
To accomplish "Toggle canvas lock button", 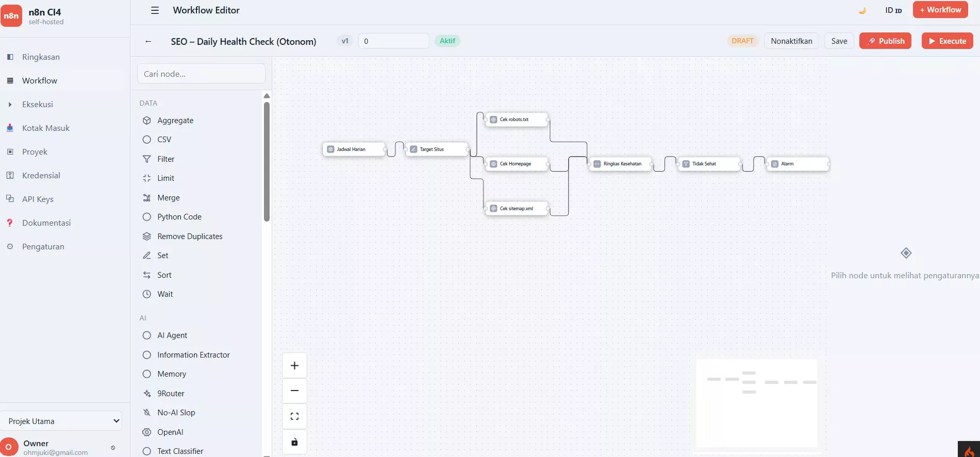I will [x=294, y=442].
